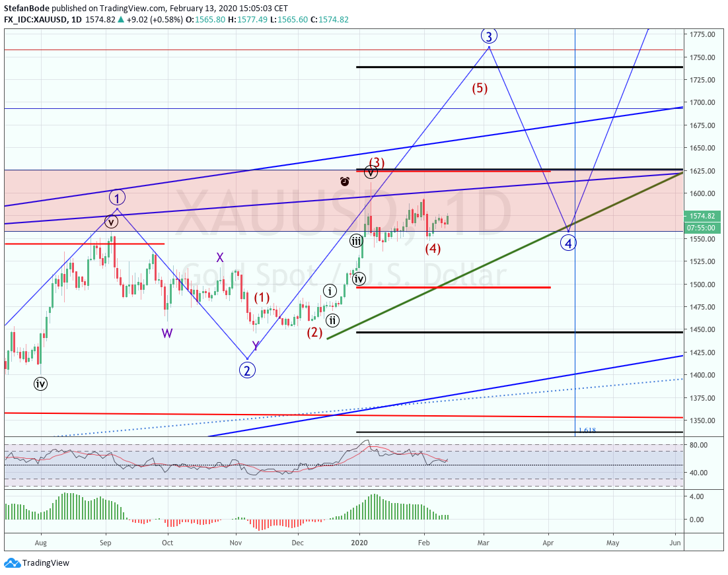
Task: Select the FX_IDC:XAUUSD symbol label
Action: tap(36, 20)
